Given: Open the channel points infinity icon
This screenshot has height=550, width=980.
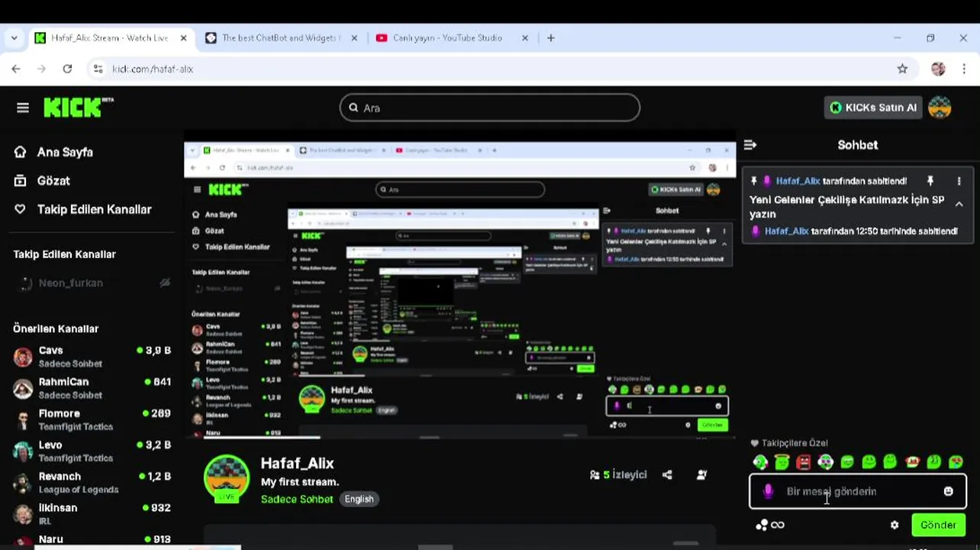Looking at the screenshot, I should pos(777,525).
